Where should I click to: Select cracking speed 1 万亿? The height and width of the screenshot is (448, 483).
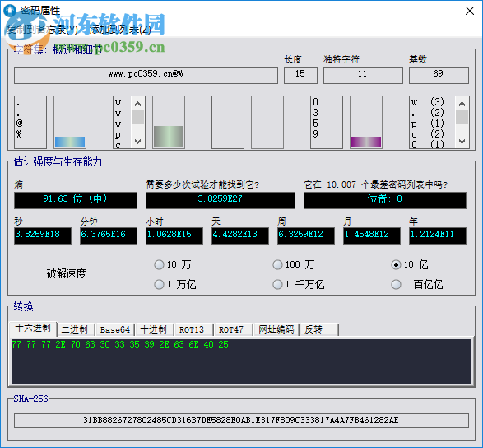175,284
